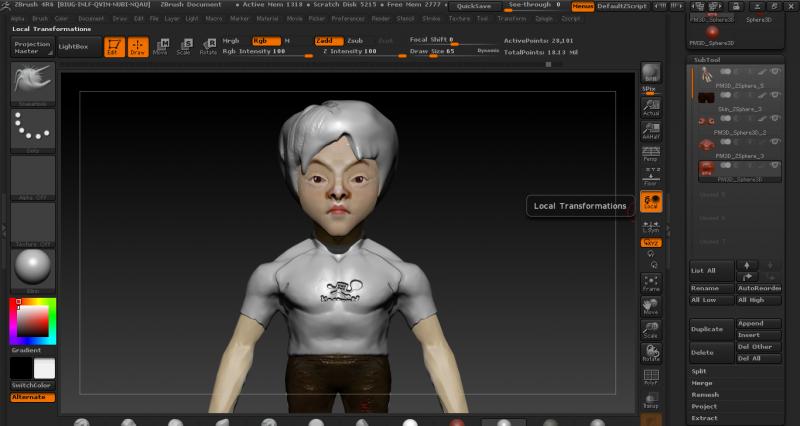
Task: Switch to Zsub sculpting mode
Action: (355, 41)
